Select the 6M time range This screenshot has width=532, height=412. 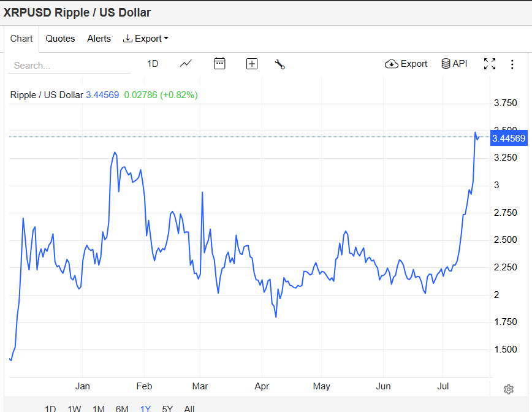(122, 408)
